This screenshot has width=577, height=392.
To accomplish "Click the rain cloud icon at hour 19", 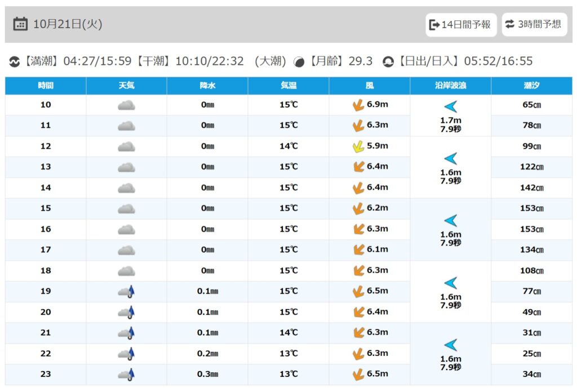I will (126, 291).
